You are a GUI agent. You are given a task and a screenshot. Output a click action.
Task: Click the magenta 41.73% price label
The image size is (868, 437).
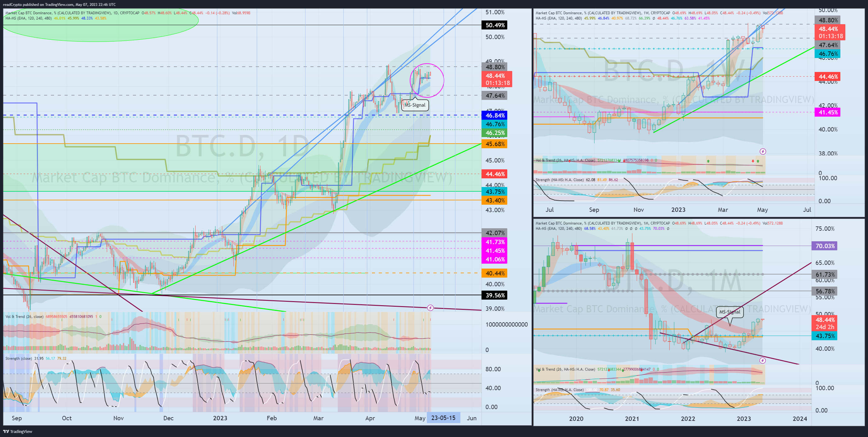point(495,242)
